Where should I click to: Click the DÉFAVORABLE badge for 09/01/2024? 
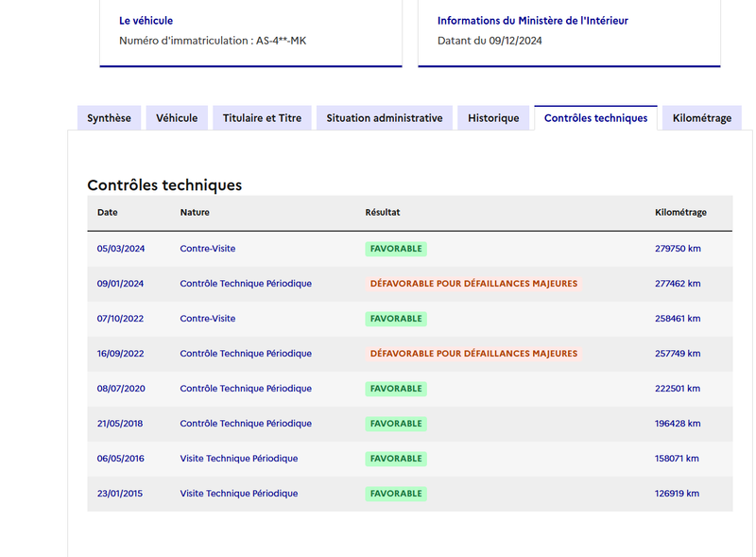pos(473,284)
